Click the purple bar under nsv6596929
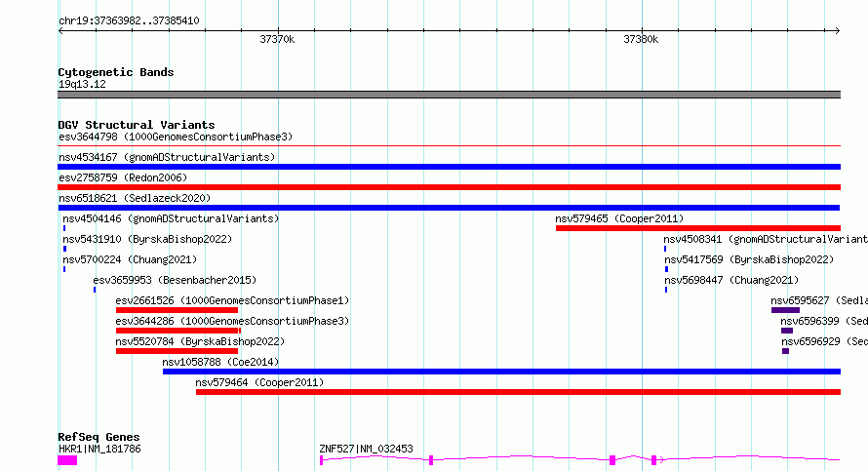868x471 pixels. tap(785, 351)
